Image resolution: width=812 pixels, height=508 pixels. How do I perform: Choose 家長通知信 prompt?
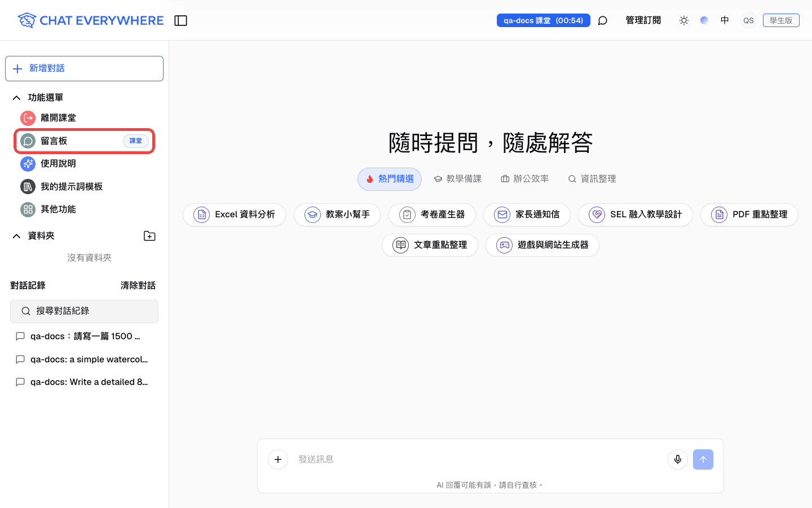[x=527, y=214]
